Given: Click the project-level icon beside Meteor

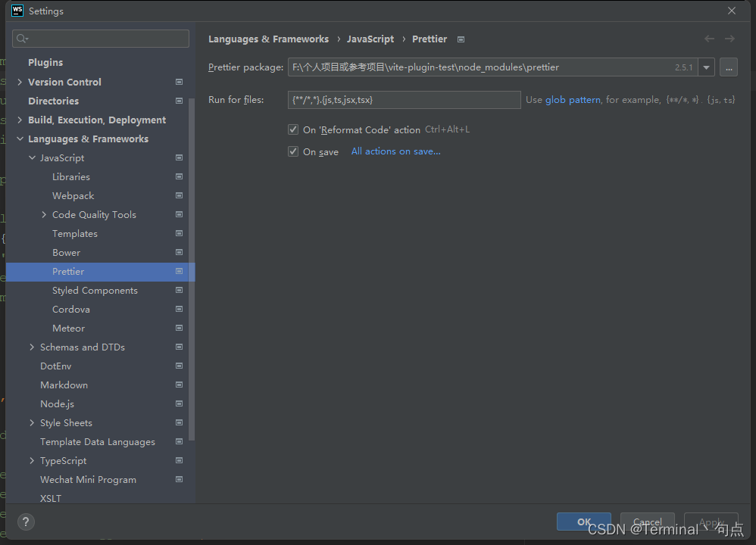Looking at the screenshot, I should pos(179,328).
